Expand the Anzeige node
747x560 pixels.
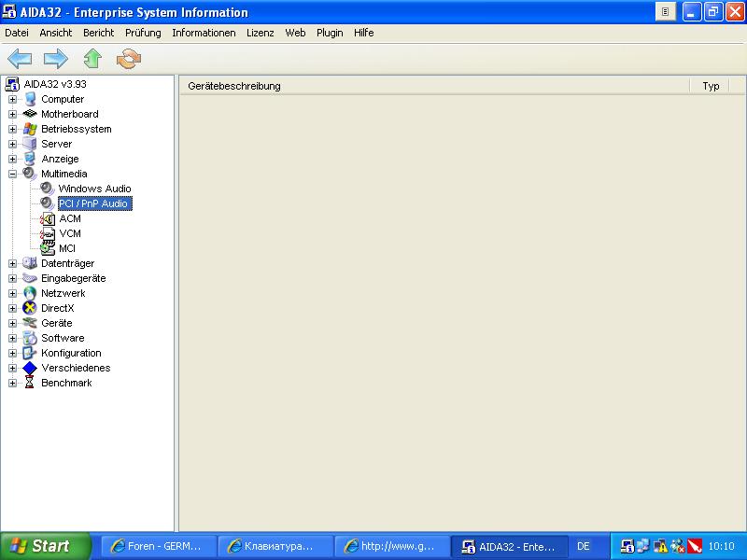pos(12,159)
